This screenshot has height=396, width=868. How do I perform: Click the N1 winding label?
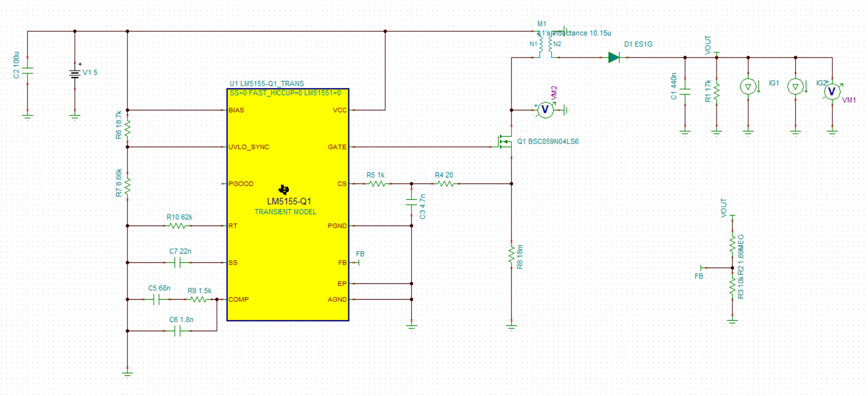point(533,44)
